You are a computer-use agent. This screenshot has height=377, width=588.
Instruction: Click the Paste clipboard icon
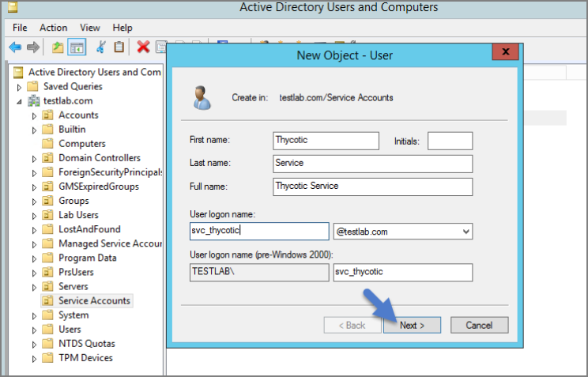119,47
